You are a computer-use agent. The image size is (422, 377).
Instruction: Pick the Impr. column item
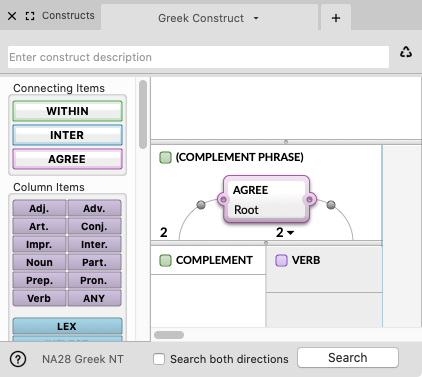[x=39, y=244]
